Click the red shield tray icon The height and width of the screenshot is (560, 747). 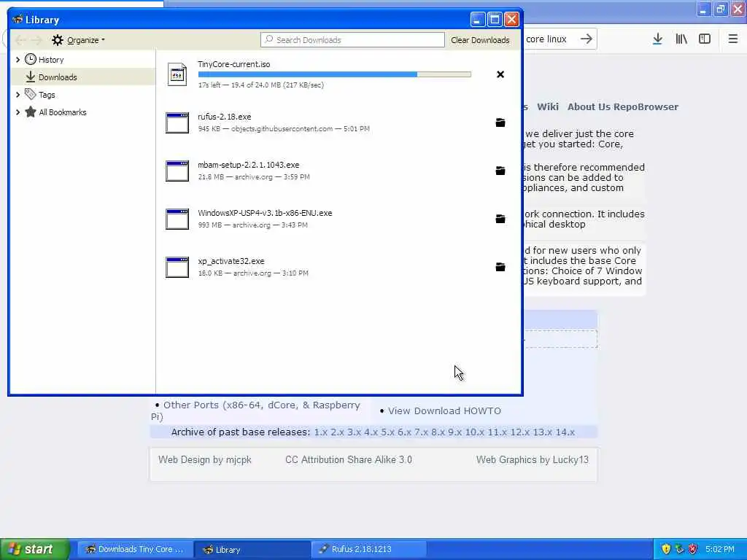tap(693, 549)
